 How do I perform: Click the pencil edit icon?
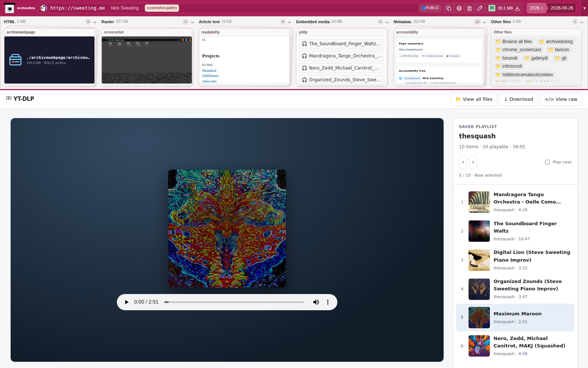click(480, 8)
